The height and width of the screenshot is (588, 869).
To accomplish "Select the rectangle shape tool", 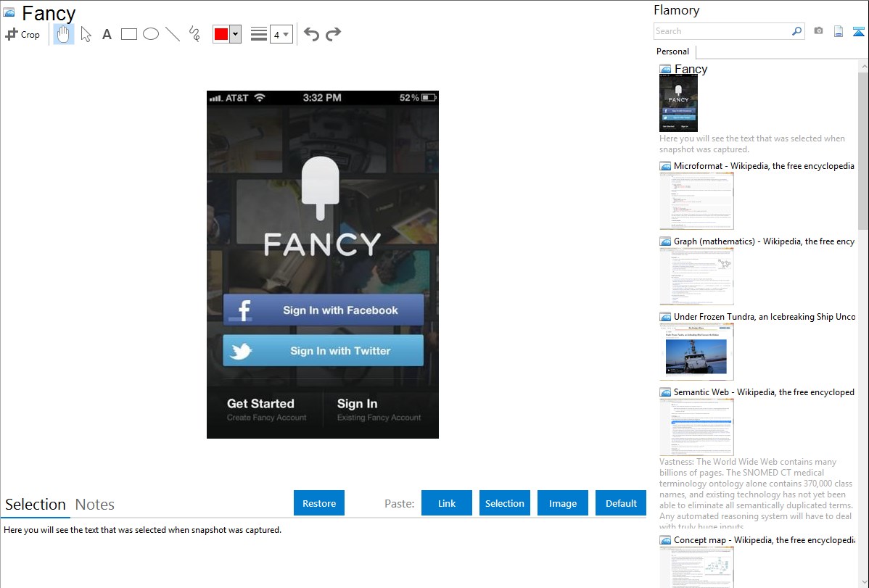I will (x=128, y=34).
